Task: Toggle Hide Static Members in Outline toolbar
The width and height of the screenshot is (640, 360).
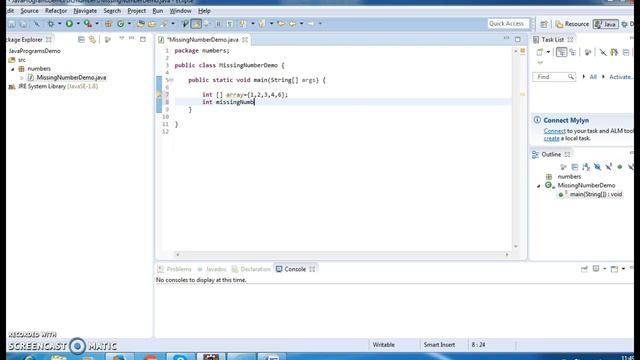Action: [609, 167]
